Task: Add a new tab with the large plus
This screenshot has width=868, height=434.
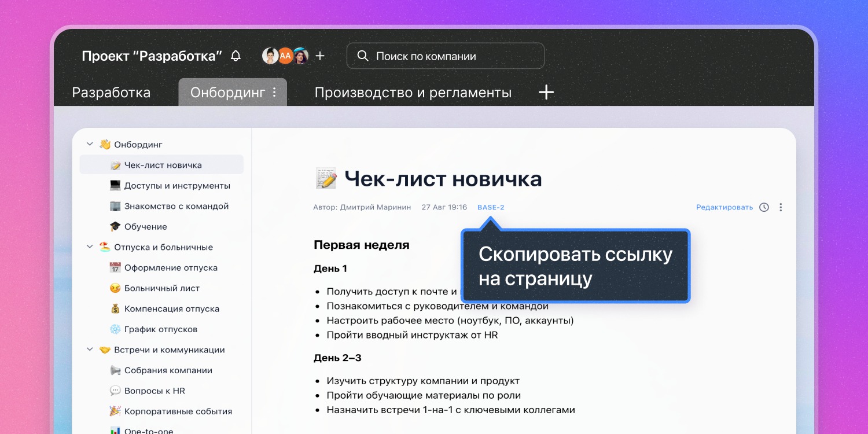Action: 546,93
